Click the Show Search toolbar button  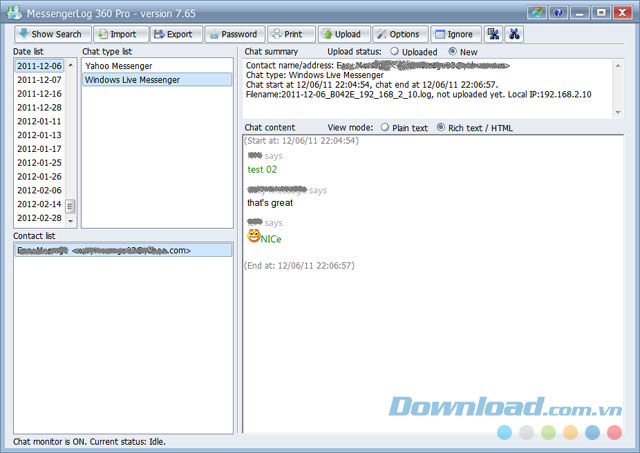coord(49,34)
